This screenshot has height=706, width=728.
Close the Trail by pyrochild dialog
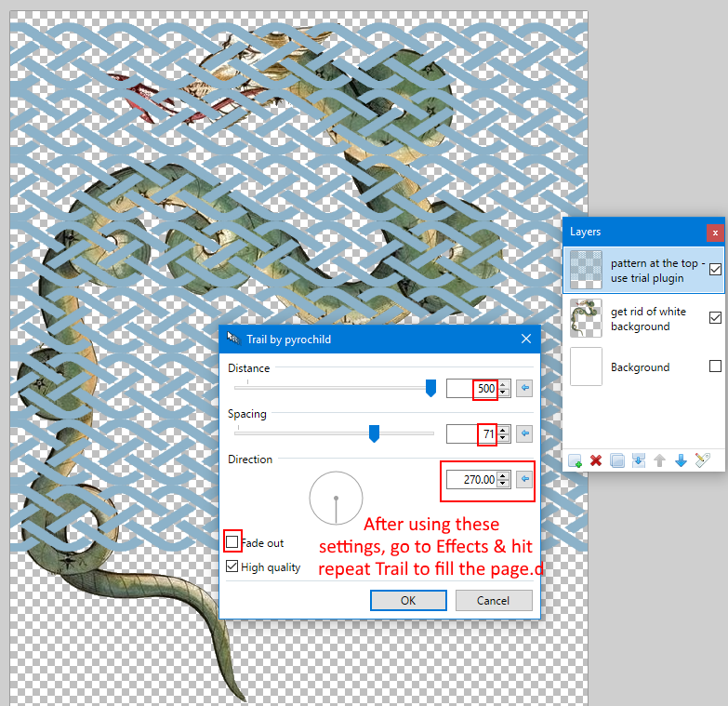(x=526, y=340)
